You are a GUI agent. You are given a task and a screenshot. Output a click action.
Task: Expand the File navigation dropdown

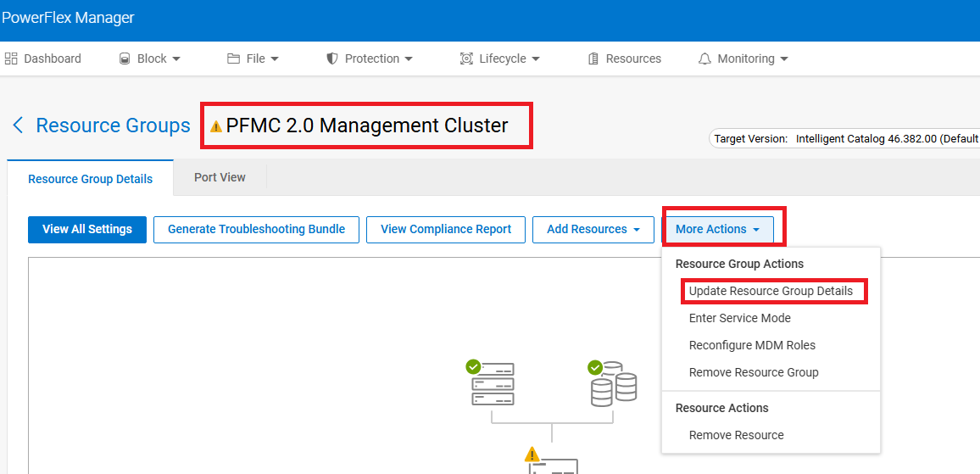click(x=253, y=59)
